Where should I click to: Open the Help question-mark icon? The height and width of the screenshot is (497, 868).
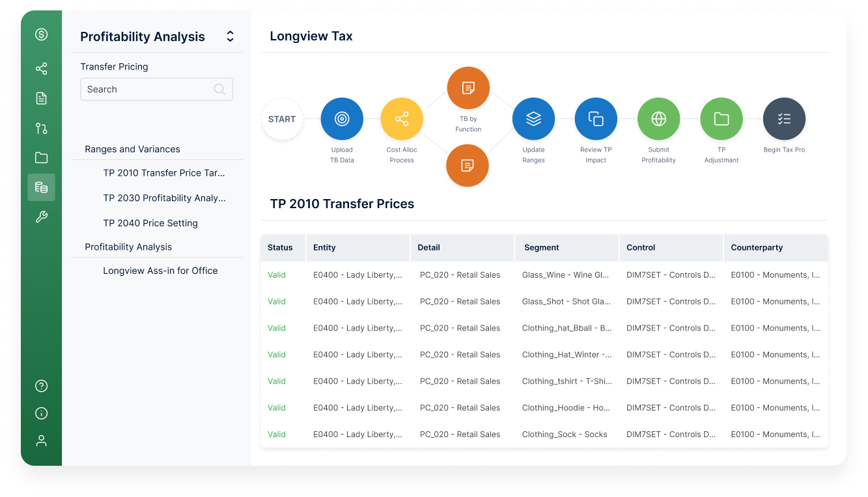[41, 386]
